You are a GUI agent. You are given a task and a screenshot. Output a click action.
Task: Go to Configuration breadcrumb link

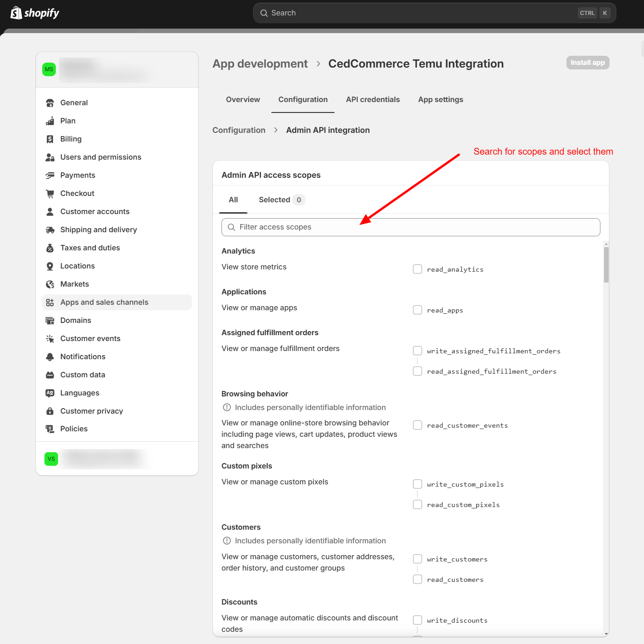[x=239, y=130]
